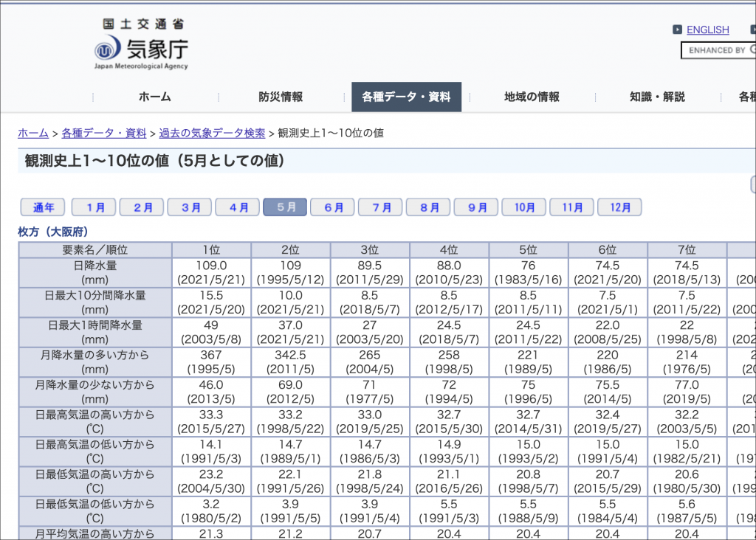Show records for 8月
The height and width of the screenshot is (540, 756).
tap(428, 207)
